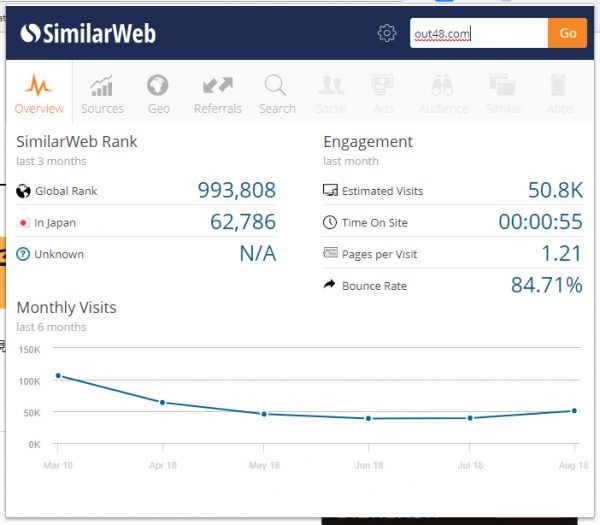
Task: Click the 'In Japan' label
Action: [55, 223]
